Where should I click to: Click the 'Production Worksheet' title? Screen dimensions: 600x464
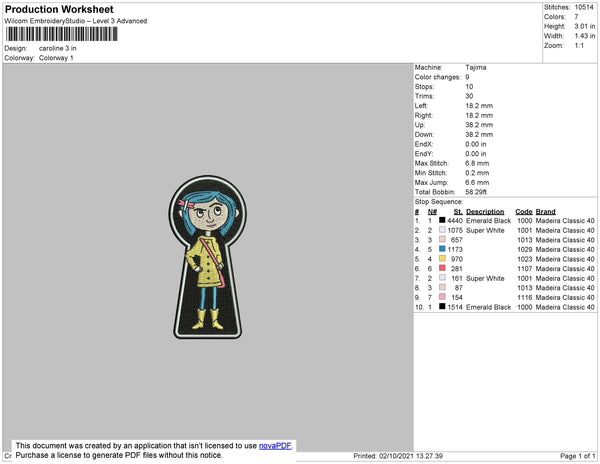pos(59,9)
